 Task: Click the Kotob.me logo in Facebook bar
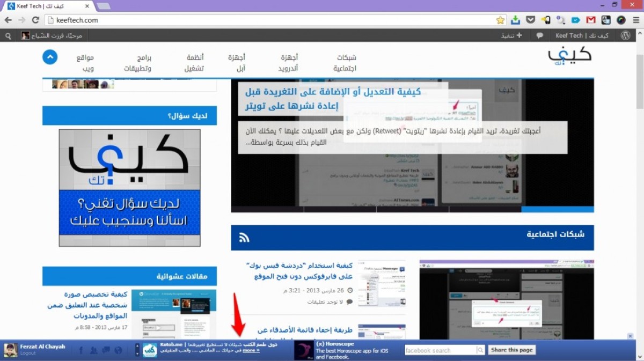150,350
